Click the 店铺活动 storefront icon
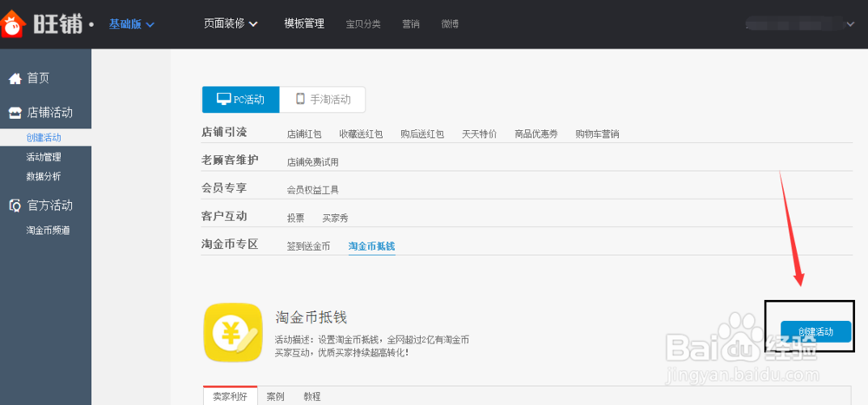The image size is (868, 405). [x=16, y=113]
